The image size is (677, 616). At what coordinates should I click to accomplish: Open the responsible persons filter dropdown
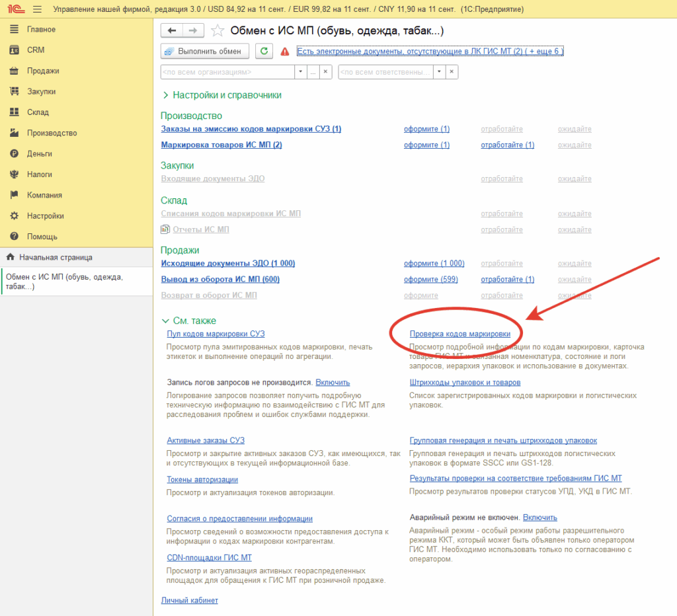tap(439, 71)
